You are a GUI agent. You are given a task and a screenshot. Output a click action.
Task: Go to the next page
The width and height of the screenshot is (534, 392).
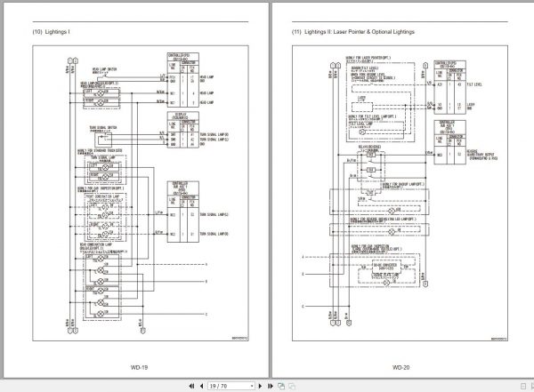point(260,386)
